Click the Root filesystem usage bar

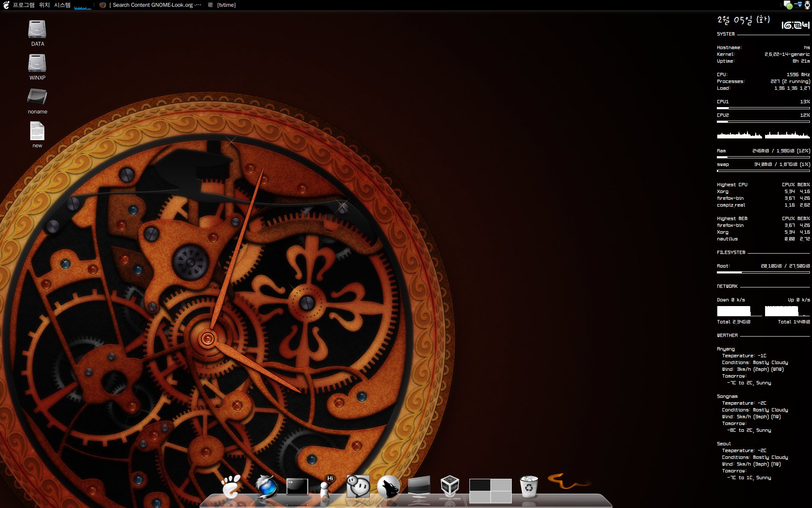click(763, 273)
